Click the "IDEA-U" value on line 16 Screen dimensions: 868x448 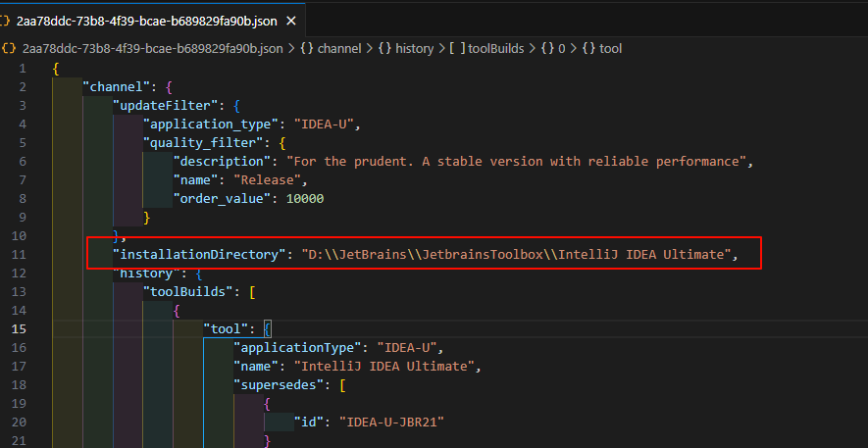coord(407,348)
